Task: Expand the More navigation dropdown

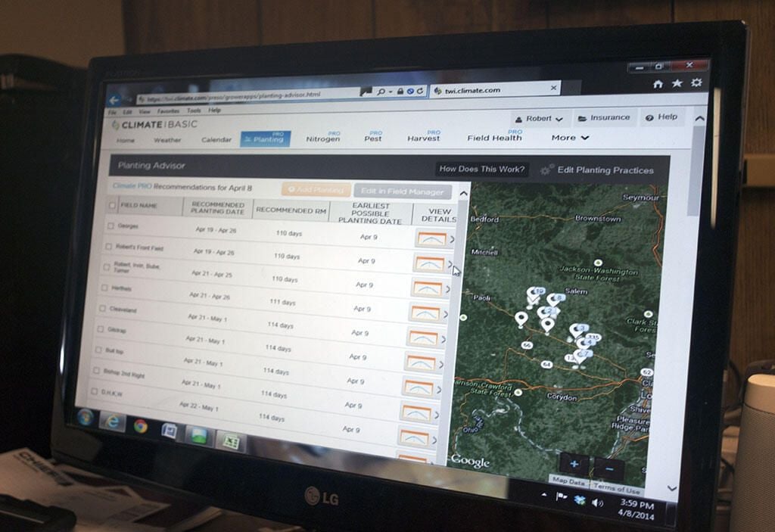Action: coord(570,138)
